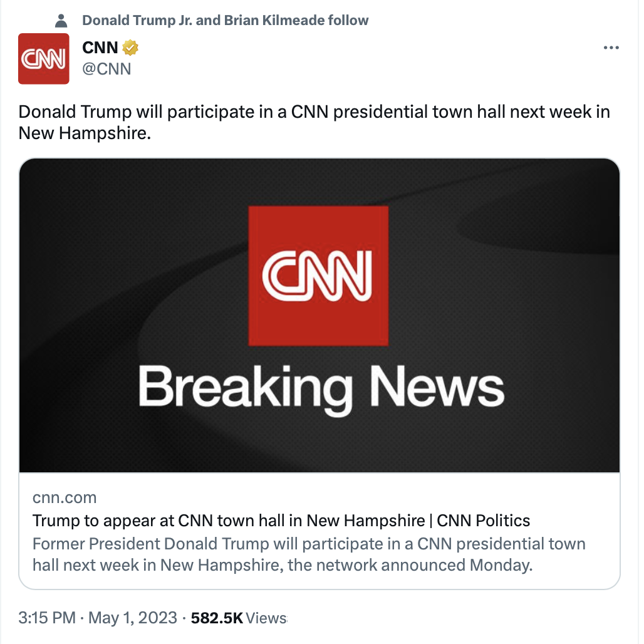Viewport: 644px width, 644px height.
Task: Click the white Breaking News headline graphic
Action: tap(321, 388)
